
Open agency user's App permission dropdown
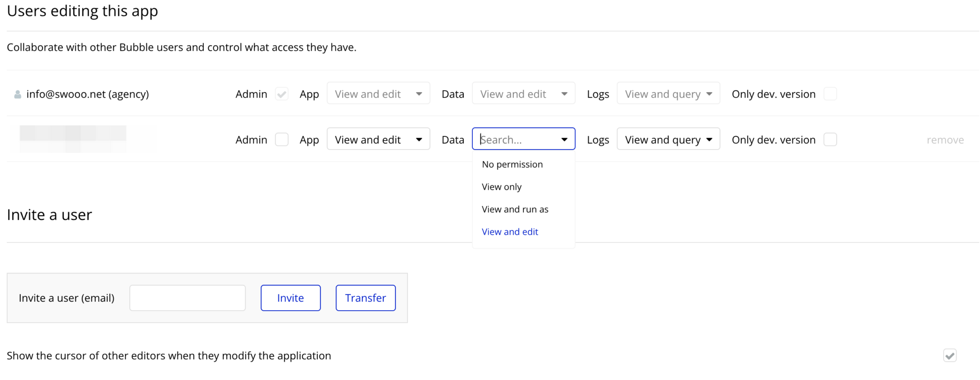(x=378, y=94)
